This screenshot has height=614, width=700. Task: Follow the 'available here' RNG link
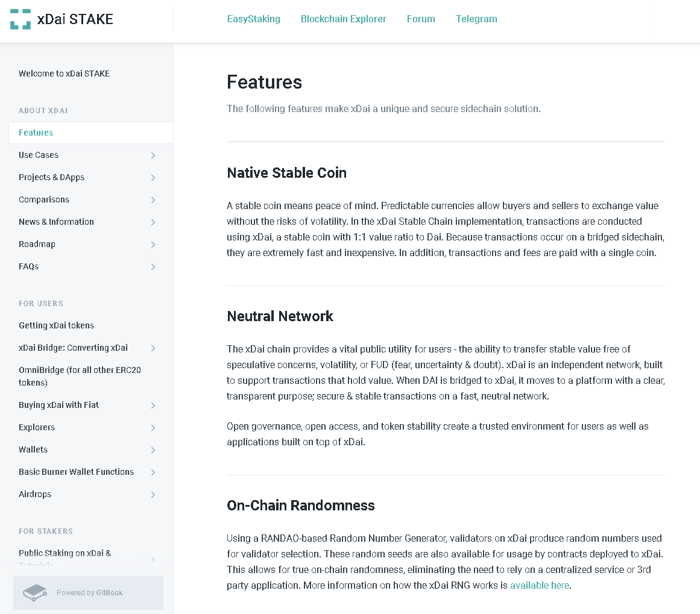[x=540, y=585]
